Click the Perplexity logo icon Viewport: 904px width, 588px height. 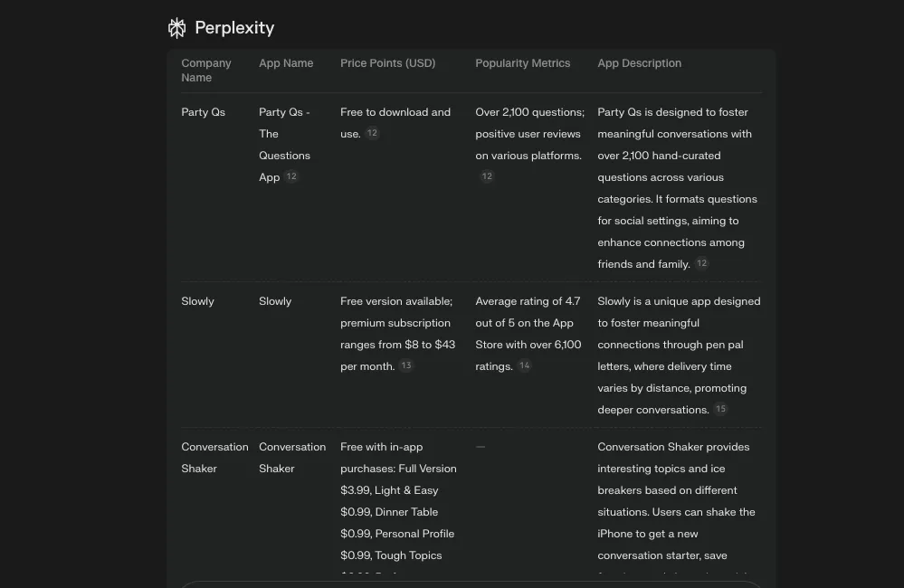point(177,28)
